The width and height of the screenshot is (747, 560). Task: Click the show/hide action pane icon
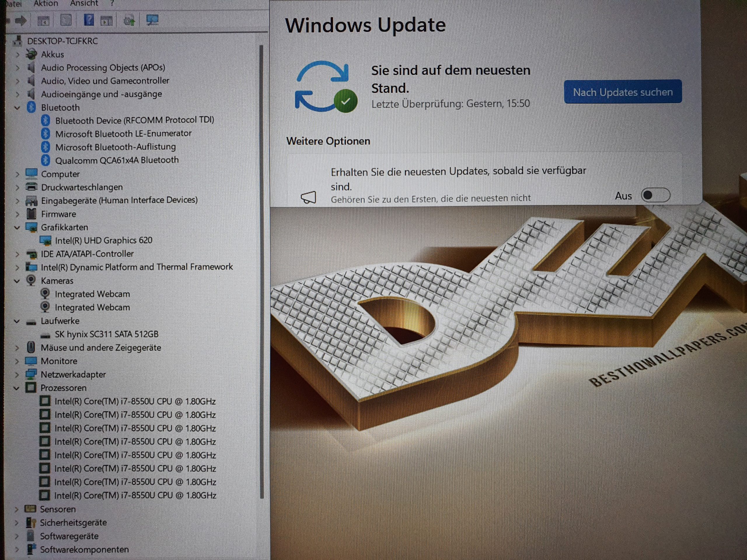pos(107,21)
